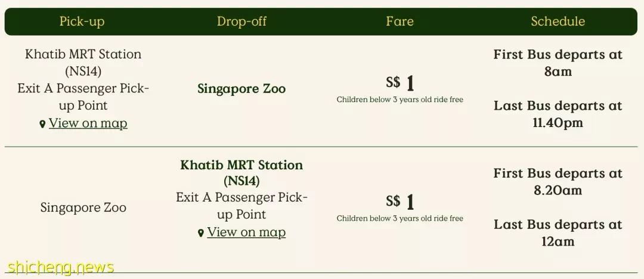Image resolution: width=644 pixels, height=279 pixels.
Task: Click map pin icon in drop-off column
Action: click(200, 233)
